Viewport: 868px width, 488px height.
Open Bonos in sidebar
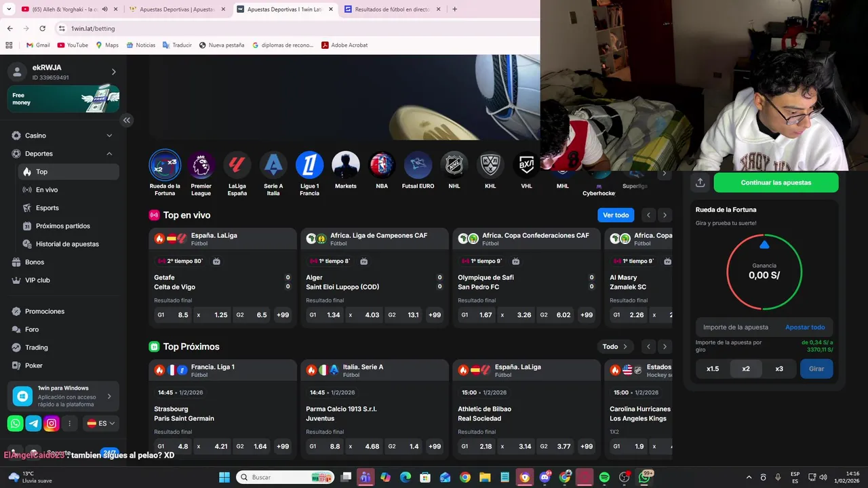pyautogui.click(x=63, y=262)
